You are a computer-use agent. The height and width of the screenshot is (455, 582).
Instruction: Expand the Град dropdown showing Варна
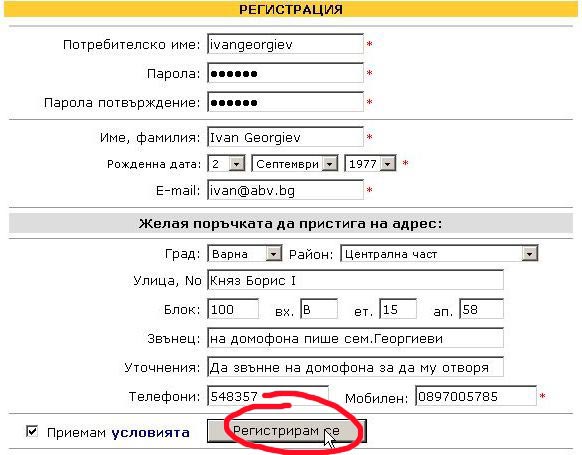[x=245, y=254]
